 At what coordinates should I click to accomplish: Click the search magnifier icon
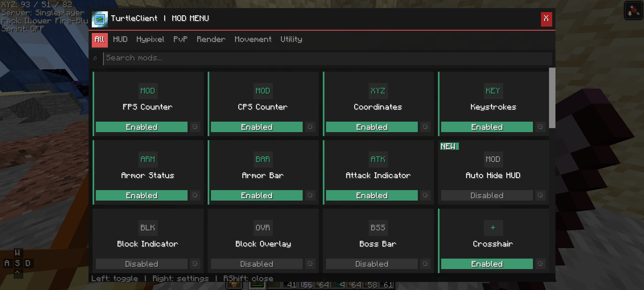click(95, 58)
